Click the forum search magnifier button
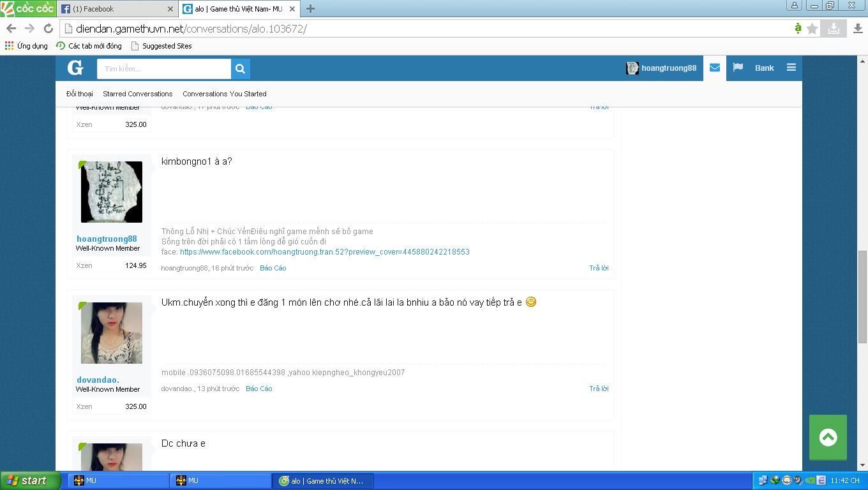868x490 pixels. click(241, 69)
